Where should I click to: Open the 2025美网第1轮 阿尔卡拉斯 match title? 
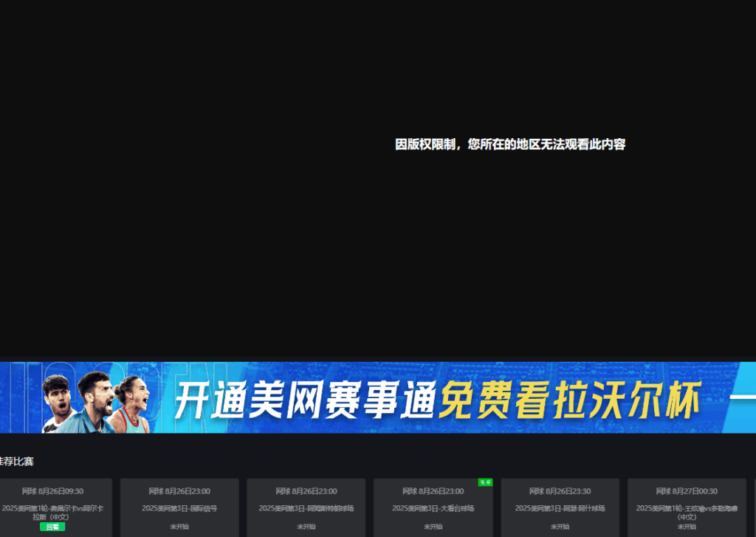click(x=52, y=512)
